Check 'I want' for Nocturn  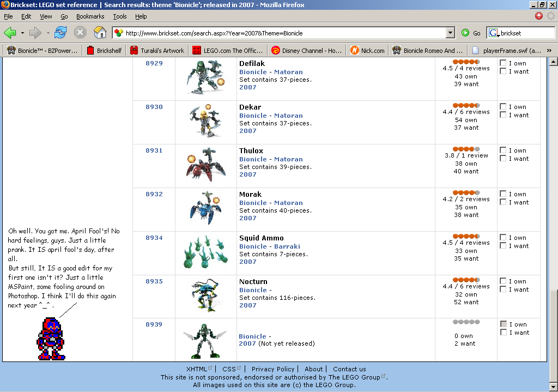tap(503, 289)
